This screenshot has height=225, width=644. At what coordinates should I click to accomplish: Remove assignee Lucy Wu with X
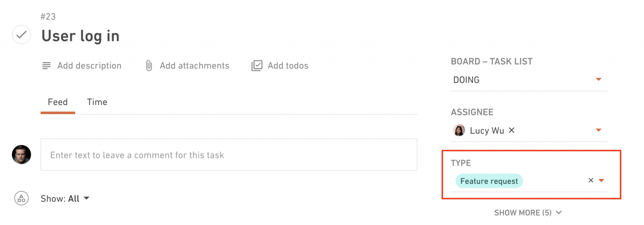[512, 130]
